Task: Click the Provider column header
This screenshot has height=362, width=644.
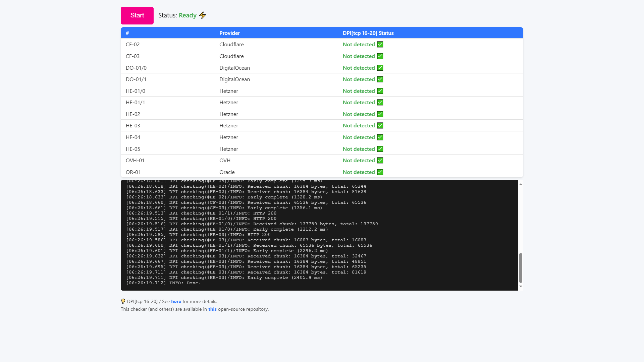Action: tap(229, 33)
